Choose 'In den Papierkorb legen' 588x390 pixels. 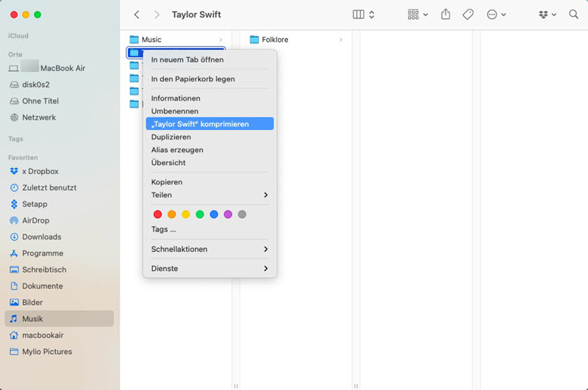point(209,79)
